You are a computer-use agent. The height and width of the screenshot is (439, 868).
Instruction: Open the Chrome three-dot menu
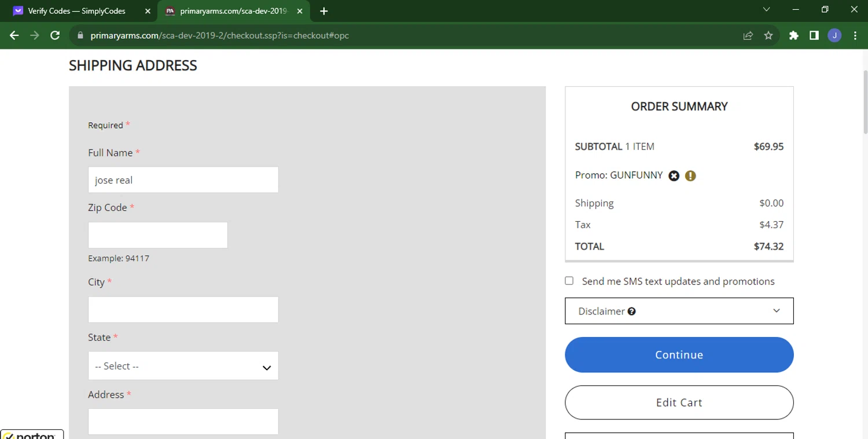pyautogui.click(x=855, y=35)
